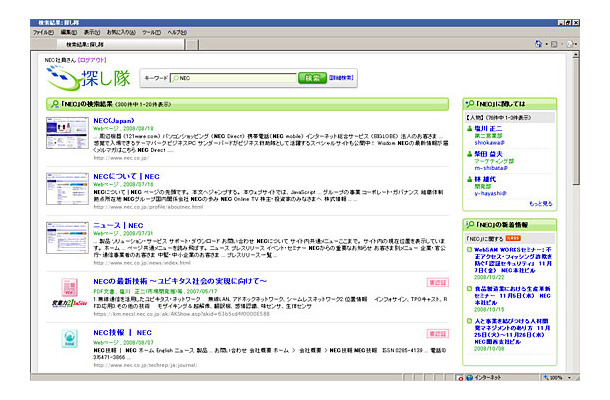
Task: Open the third person name, 林
Action: click(x=485, y=179)
